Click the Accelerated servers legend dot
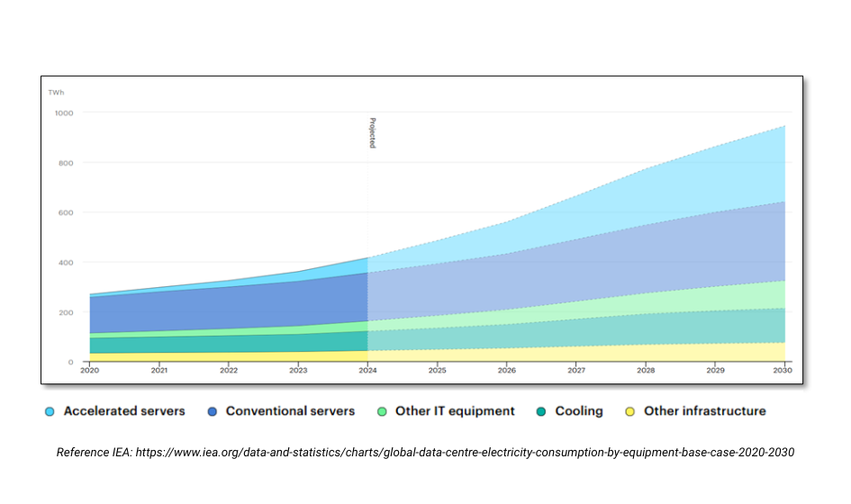Viewport: 851px width, 504px height. coord(50,411)
